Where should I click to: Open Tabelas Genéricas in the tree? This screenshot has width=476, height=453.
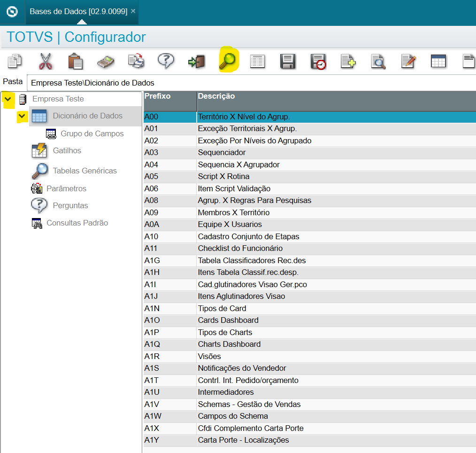pyautogui.click(x=84, y=171)
